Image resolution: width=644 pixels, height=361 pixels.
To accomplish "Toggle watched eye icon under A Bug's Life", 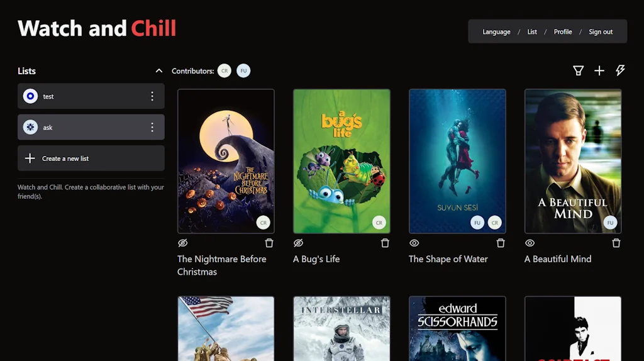I will point(299,243).
